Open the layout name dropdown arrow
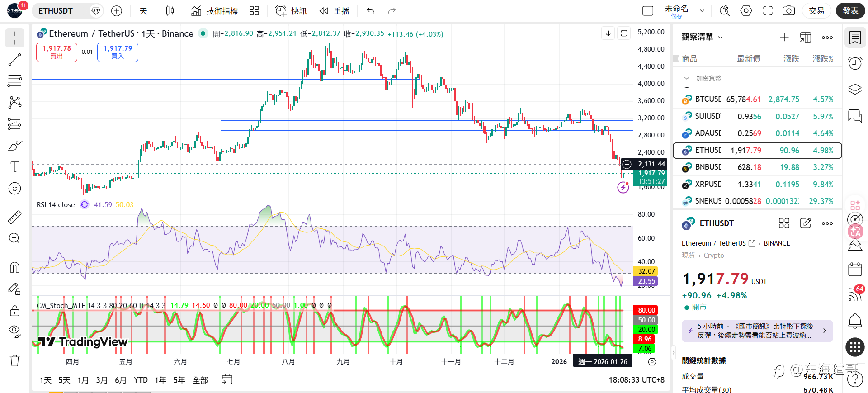868x393 pixels. tap(702, 10)
